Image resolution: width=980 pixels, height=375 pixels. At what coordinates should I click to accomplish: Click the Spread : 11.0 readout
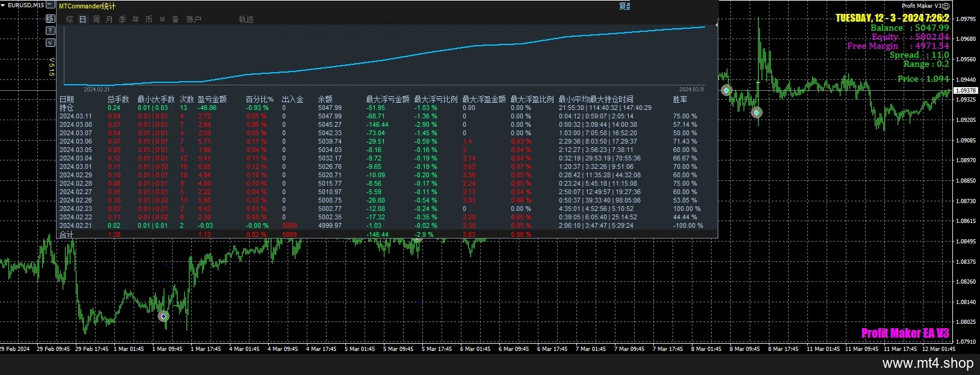tap(919, 55)
